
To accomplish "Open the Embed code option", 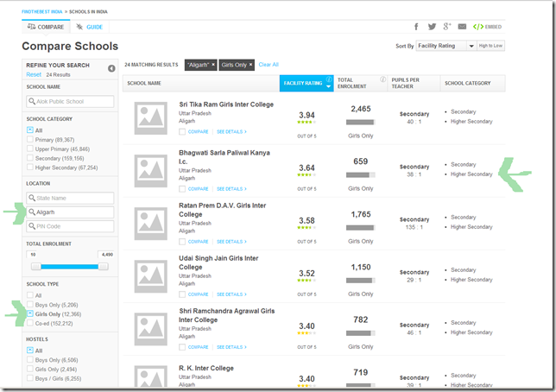I will click(x=486, y=27).
